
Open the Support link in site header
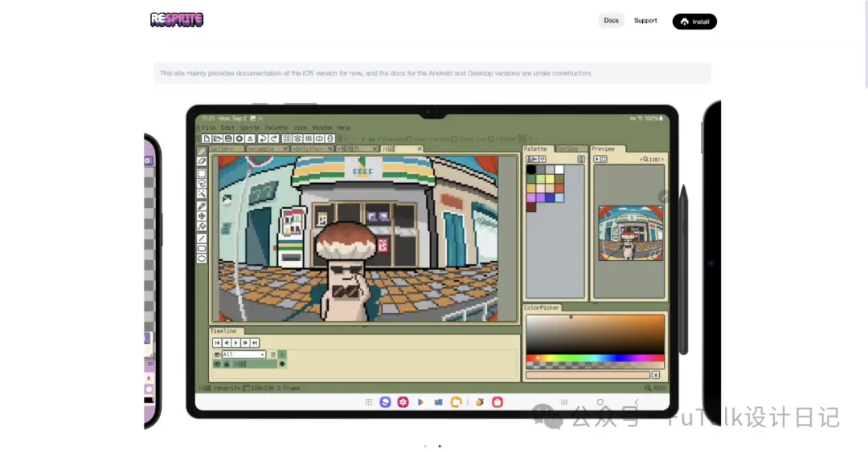[645, 20]
